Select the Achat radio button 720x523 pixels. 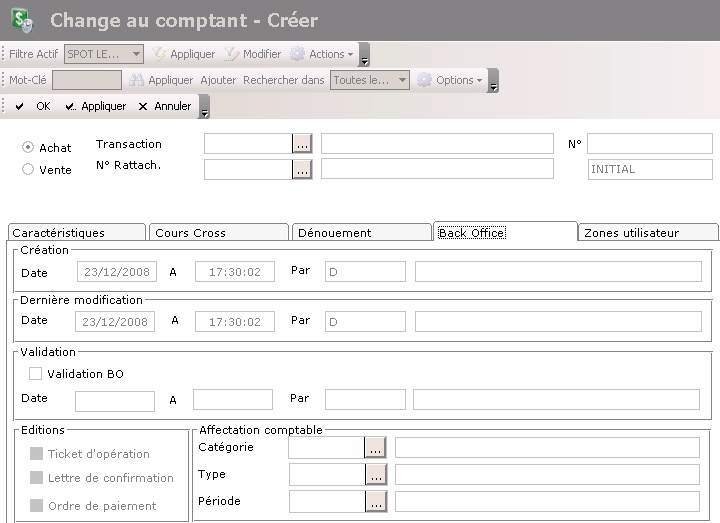point(28,147)
